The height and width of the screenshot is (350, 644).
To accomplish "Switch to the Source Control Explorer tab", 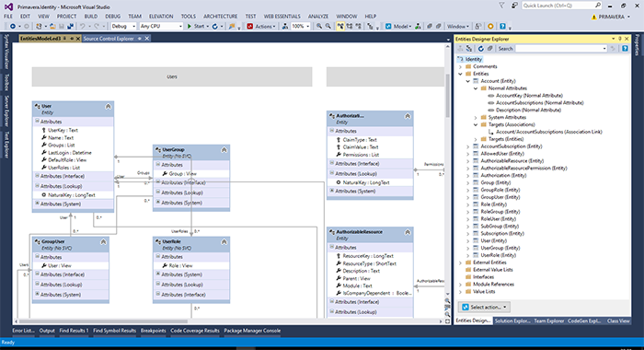I will click(109, 39).
